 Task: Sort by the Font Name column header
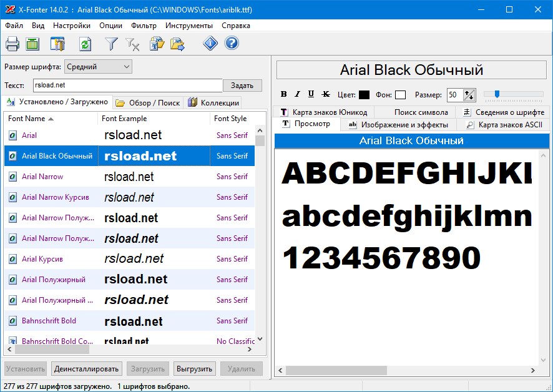51,119
